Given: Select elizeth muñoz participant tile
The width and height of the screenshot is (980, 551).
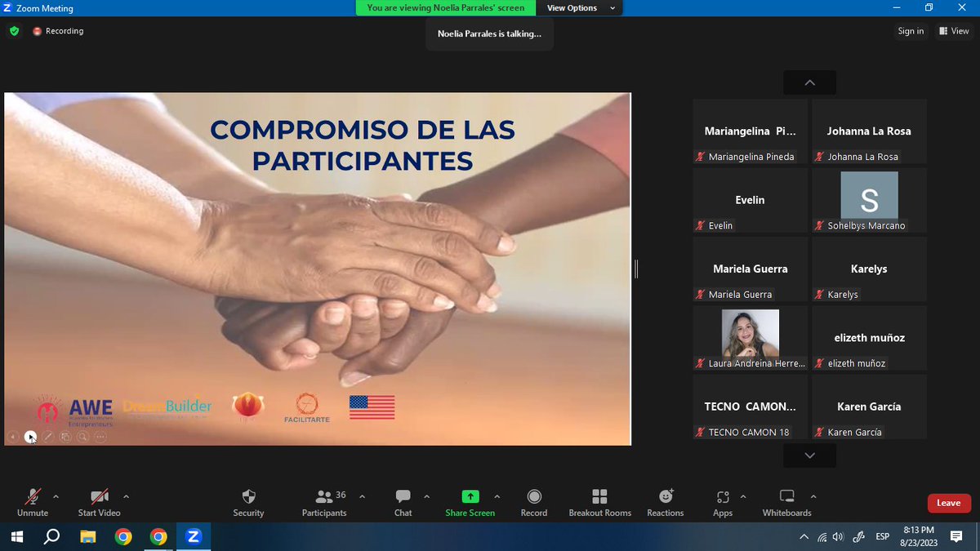Looking at the screenshot, I should click(869, 337).
